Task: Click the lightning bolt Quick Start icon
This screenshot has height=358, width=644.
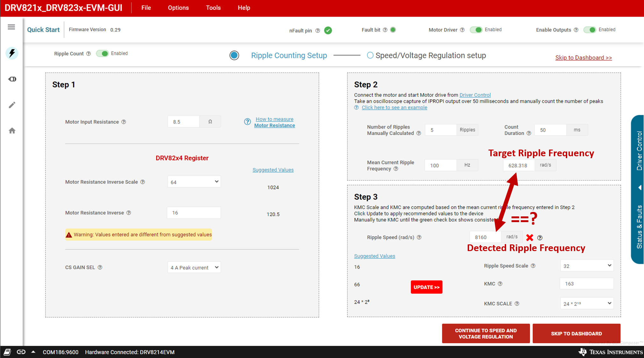Action: (12, 53)
